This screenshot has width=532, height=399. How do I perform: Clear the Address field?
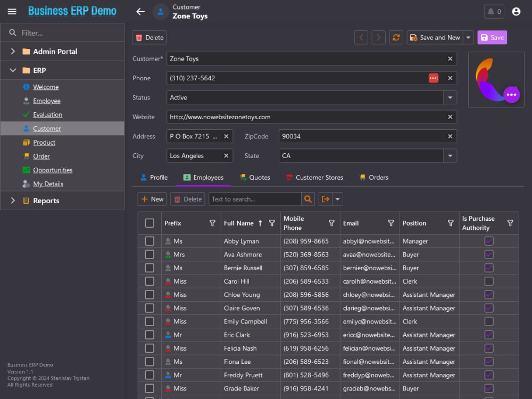coord(226,136)
